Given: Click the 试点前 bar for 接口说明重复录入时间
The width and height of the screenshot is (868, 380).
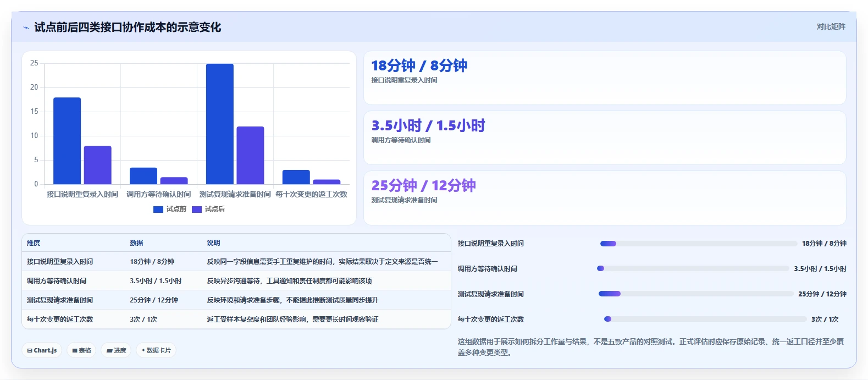Looking at the screenshot, I should click(67, 141).
